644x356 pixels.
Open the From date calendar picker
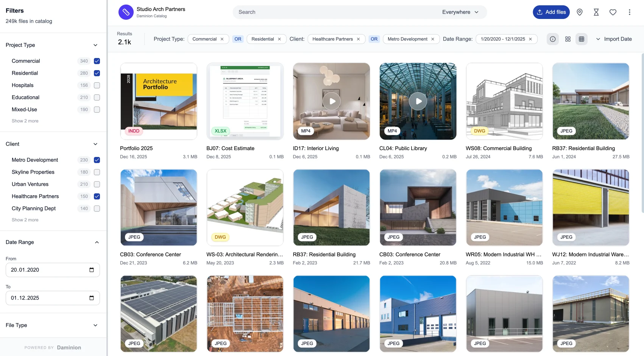[91, 270]
